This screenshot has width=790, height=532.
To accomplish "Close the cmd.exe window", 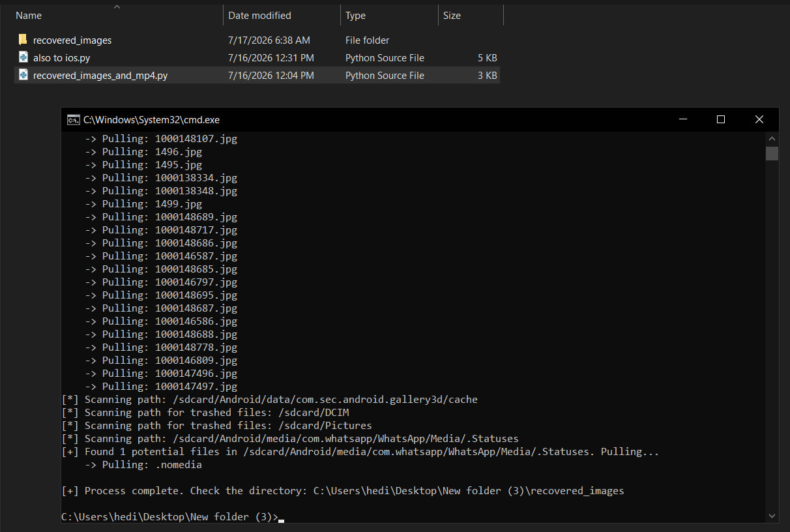I will pyautogui.click(x=759, y=119).
